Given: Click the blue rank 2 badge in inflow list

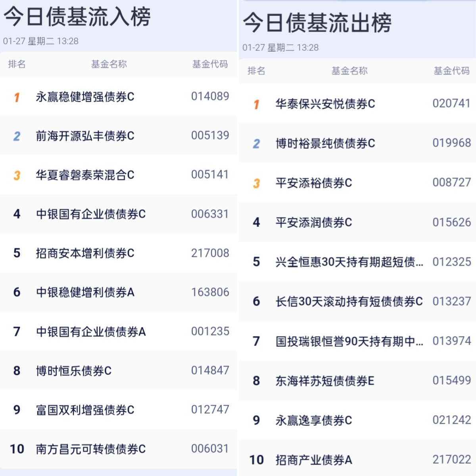Looking at the screenshot, I should pos(17,136).
